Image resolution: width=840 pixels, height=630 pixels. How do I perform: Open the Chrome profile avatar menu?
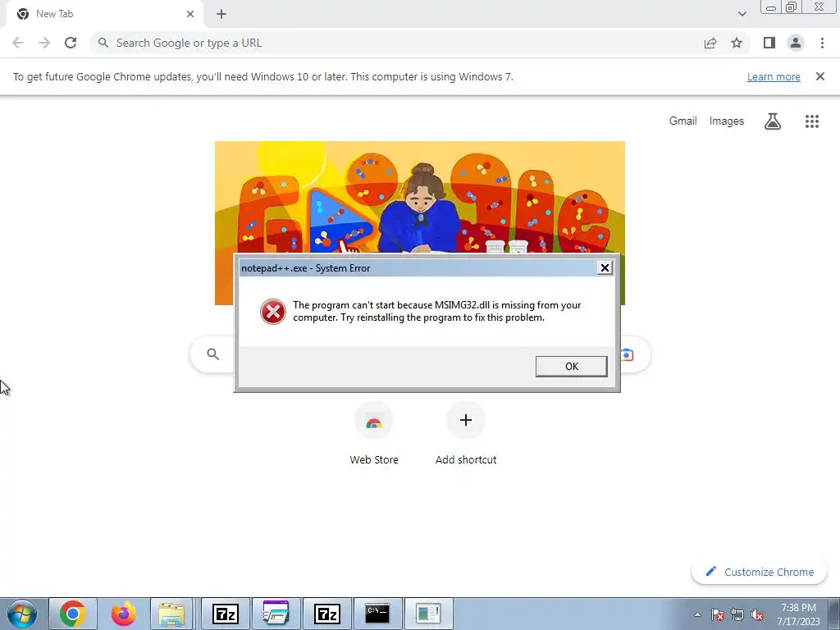796,43
